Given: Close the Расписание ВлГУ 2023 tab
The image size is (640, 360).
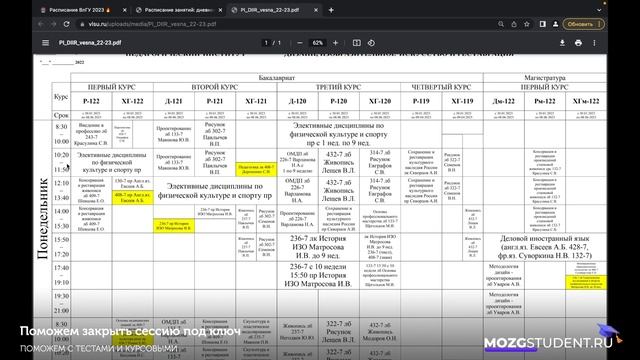Looking at the screenshot, I should [124, 10].
